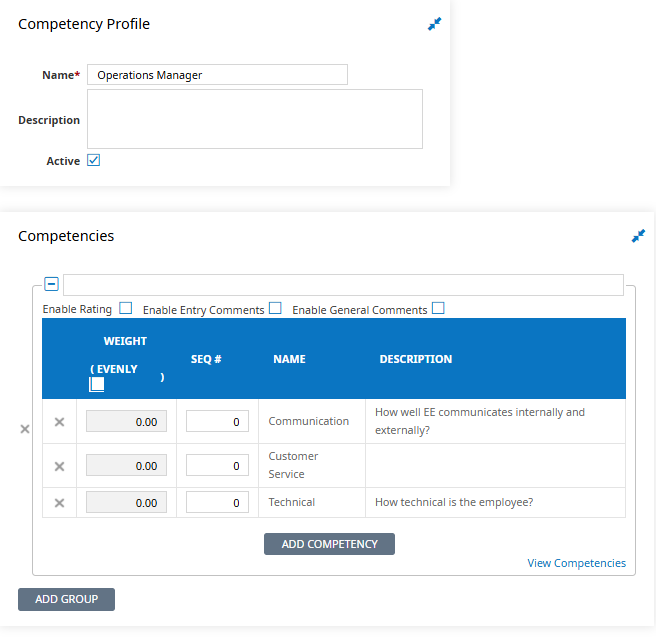
Task: Enable General Comments checkbox
Action: pos(438,308)
